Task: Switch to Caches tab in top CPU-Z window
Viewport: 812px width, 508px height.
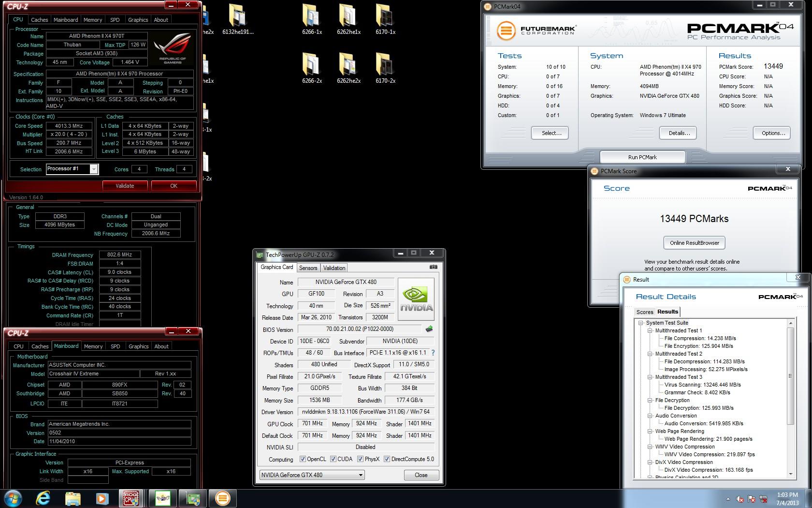Action: [40, 20]
